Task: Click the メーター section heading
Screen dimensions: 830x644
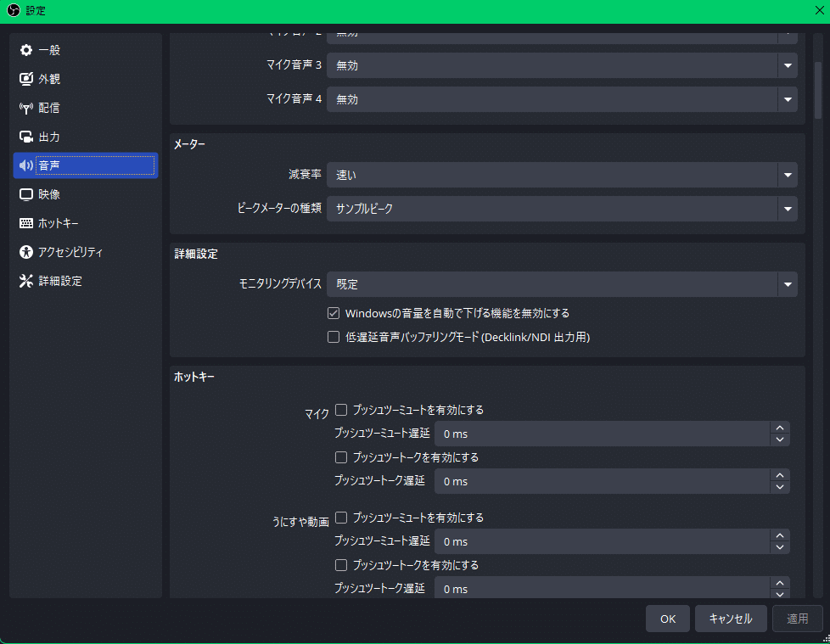Action: tap(189, 144)
